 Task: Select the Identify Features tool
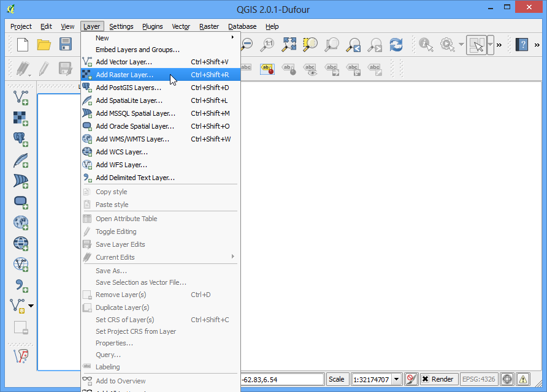[x=426, y=45]
